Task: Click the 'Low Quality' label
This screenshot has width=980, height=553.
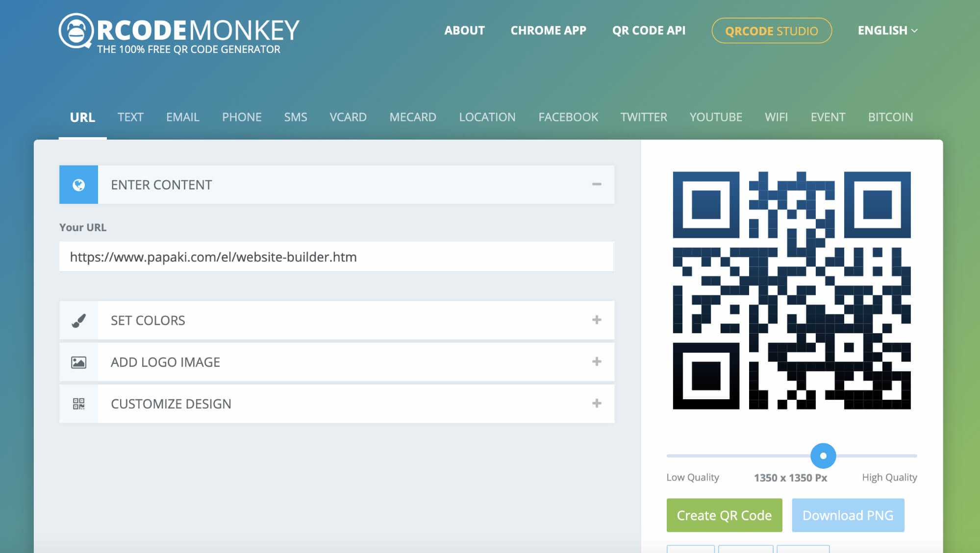Action: pos(693,478)
